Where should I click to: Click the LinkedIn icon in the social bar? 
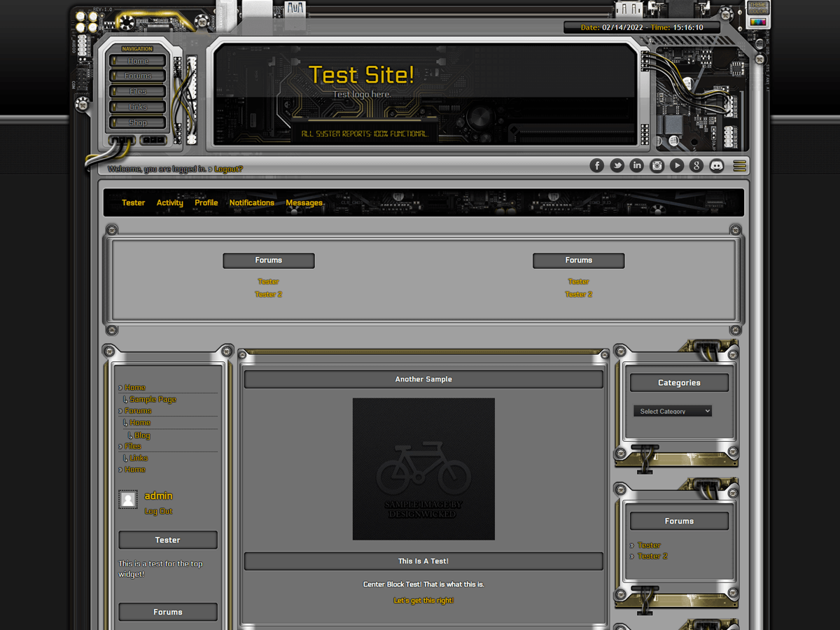[x=636, y=165]
